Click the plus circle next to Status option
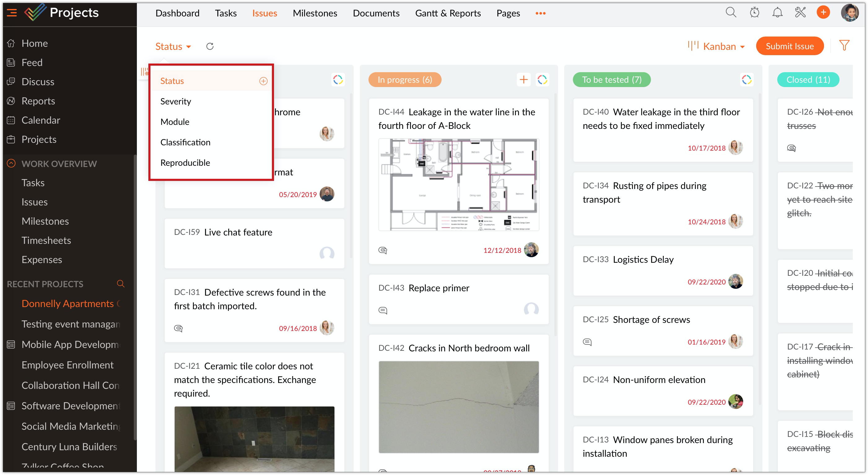Image resolution: width=868 pixels, height=475 pixels. [x=263, y=81]
